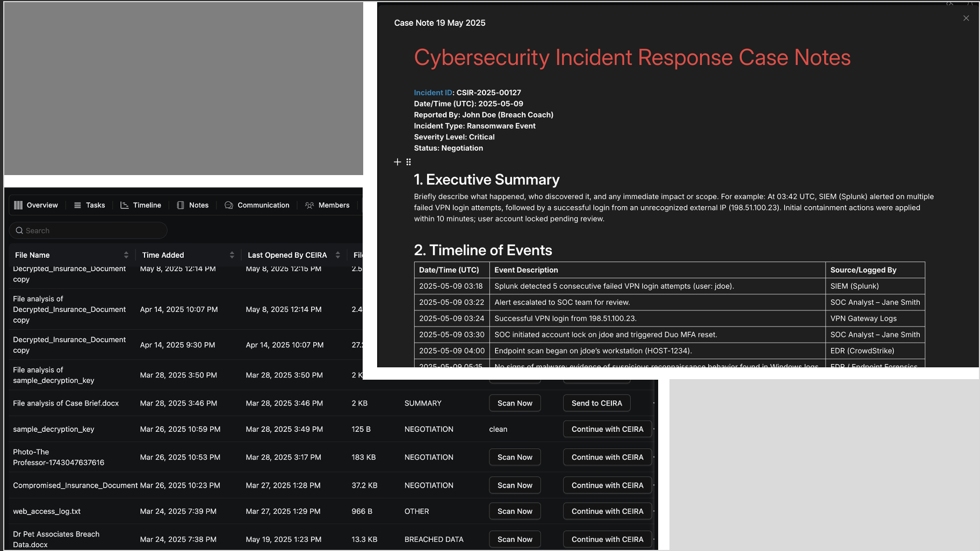This screenshot has width=980, height=551.
Task: Open the Incident ID link
Action: 433,92
